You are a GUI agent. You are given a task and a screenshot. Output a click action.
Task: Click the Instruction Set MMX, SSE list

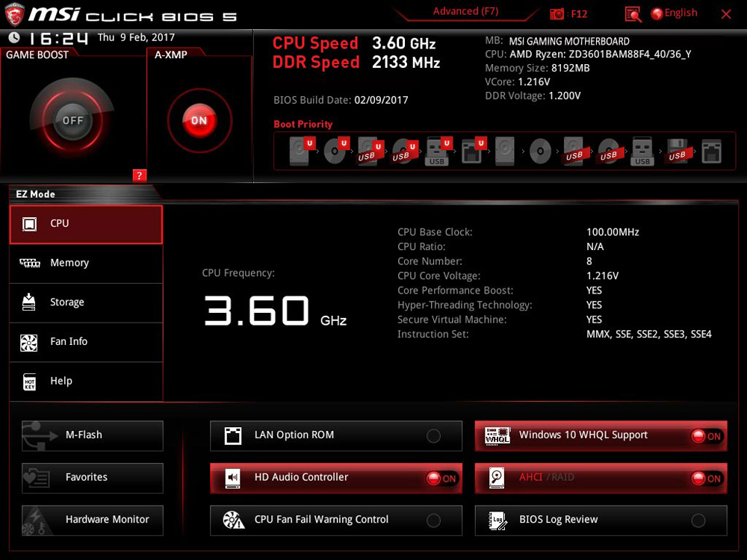(649, 335)
